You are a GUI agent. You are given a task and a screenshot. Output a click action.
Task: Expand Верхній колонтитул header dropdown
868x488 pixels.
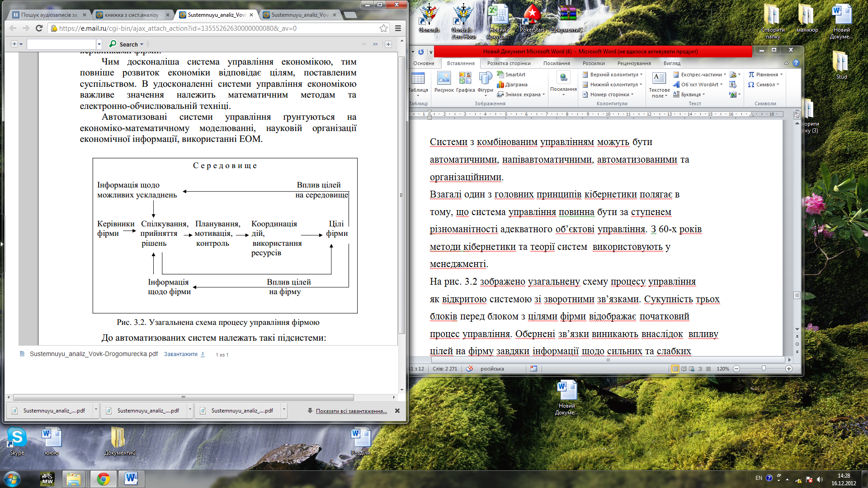[x=613, y=75]
